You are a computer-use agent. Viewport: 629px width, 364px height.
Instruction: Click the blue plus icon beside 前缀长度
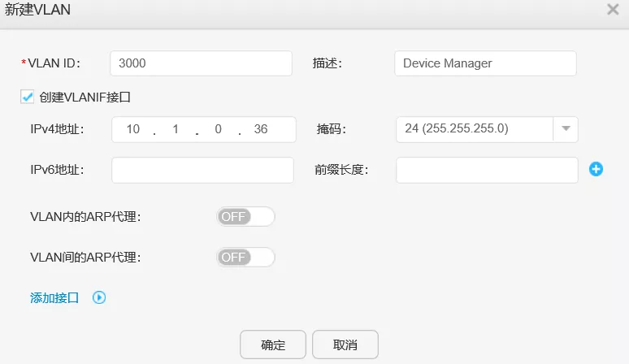point(596,170)
